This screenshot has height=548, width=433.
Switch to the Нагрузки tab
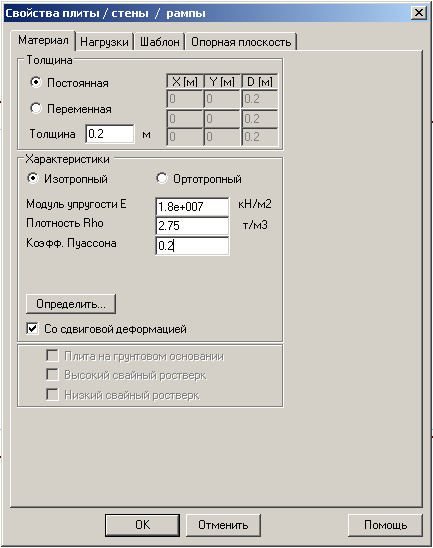104,42
